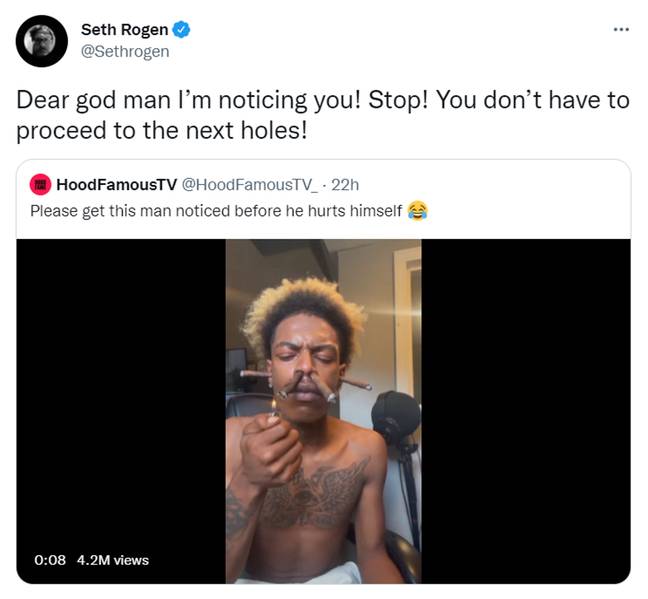
Task: Open Seth Rogen's profile picture
Action: [x=42, y=41]
